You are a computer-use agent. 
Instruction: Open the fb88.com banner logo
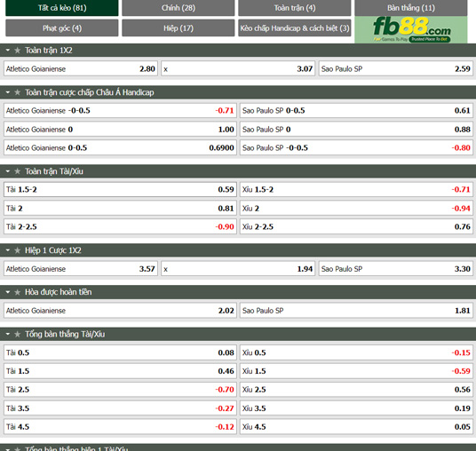[411, 29]
